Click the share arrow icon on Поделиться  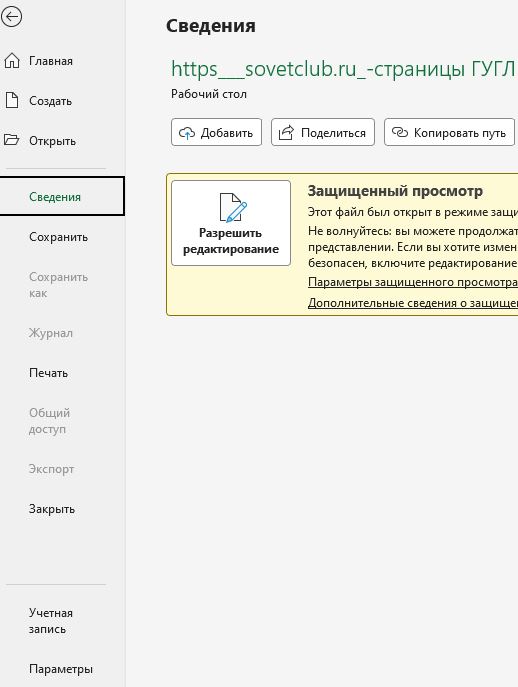click(x=286, y=133)
